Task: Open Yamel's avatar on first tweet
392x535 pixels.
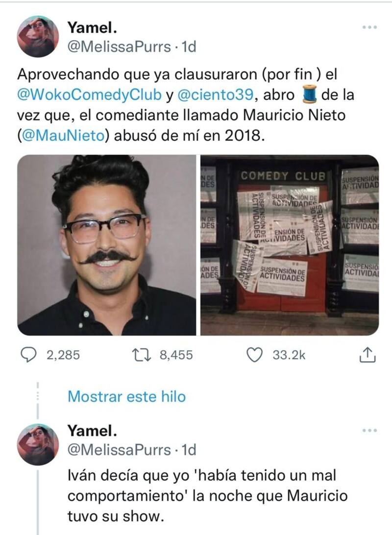Action: [x=38, y=37]
